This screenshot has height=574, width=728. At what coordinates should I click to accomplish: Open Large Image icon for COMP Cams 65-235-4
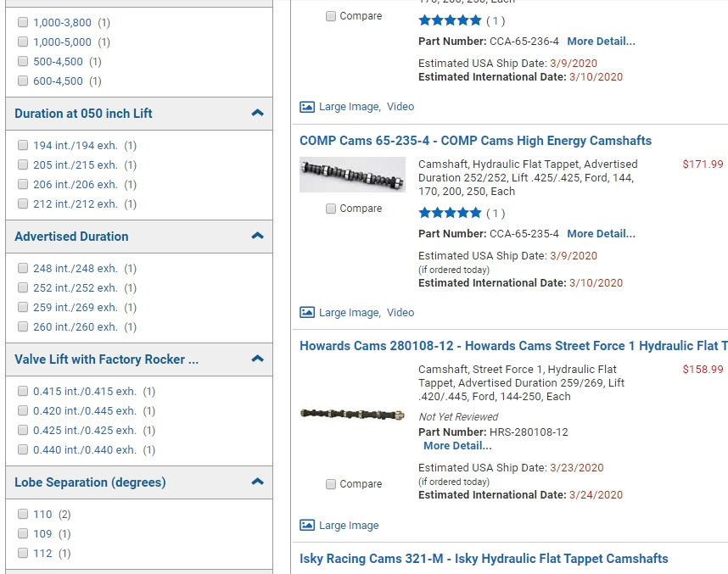[x=307, y=312]
